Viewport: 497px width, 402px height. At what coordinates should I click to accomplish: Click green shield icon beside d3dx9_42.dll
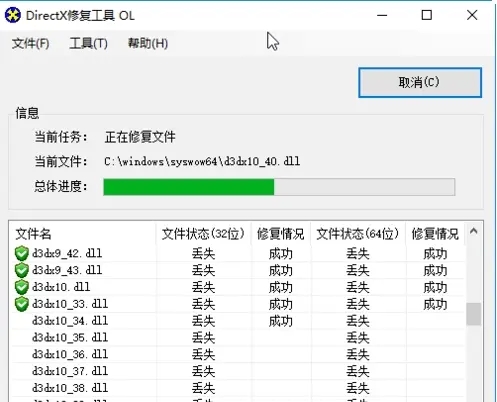pyautogui.click(x=22, y=254)
